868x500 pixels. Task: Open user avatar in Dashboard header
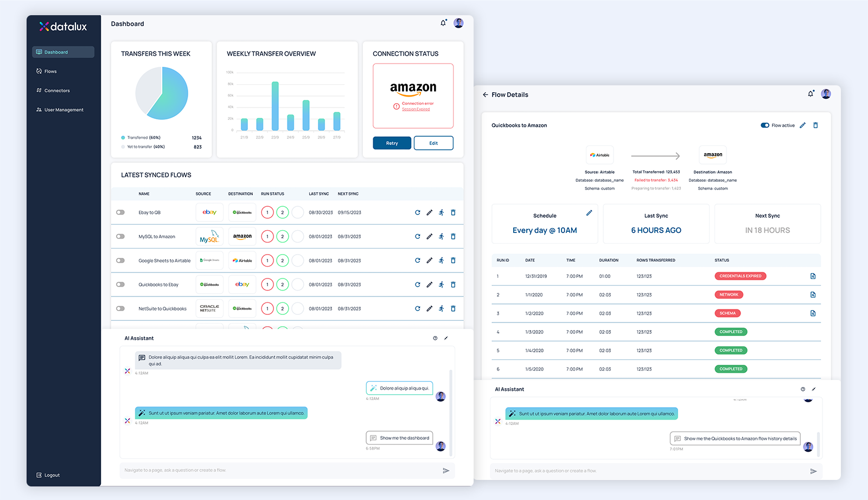pos(458,23)
